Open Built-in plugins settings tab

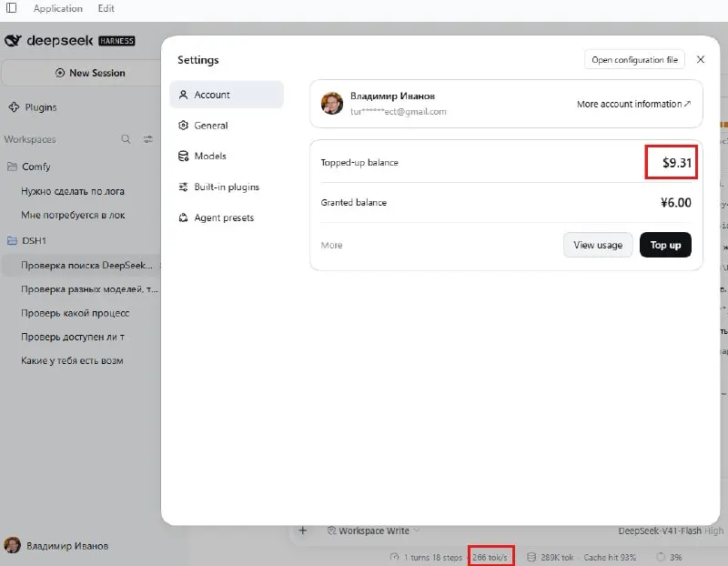coord(227,187)
